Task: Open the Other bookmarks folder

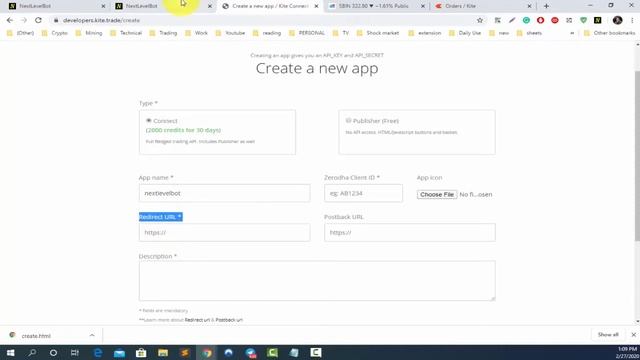Action: 609,33
